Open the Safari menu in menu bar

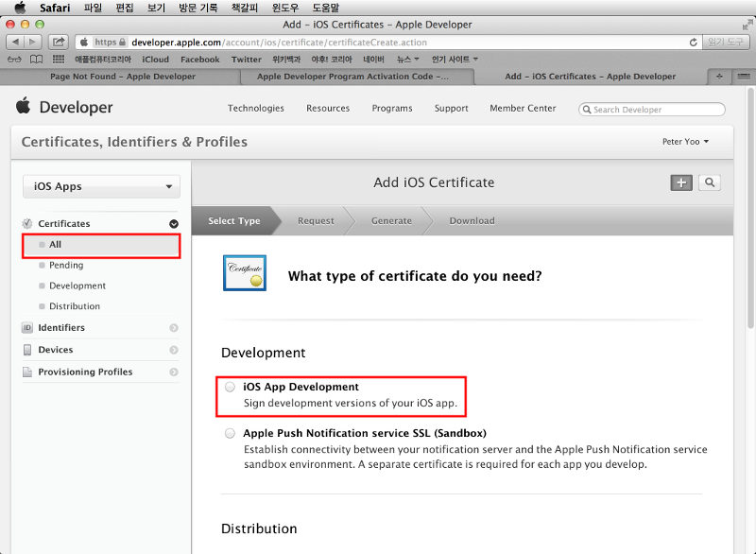[55, 8]
